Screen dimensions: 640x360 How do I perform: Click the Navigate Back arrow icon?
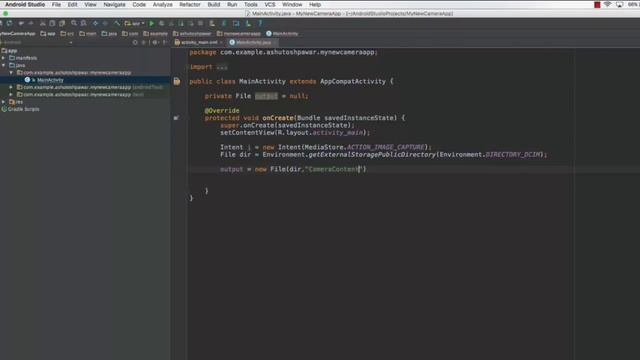point(96,23)
